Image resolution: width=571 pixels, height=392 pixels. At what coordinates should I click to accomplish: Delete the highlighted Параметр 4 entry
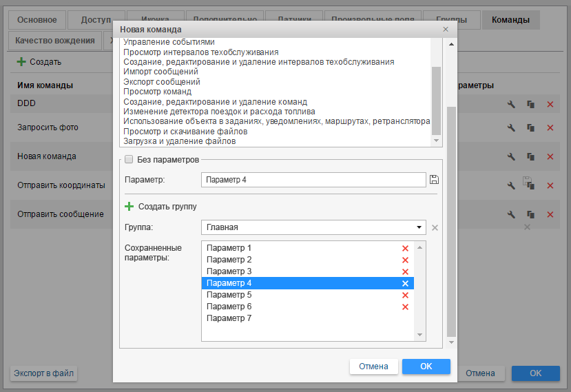point(405,283)
